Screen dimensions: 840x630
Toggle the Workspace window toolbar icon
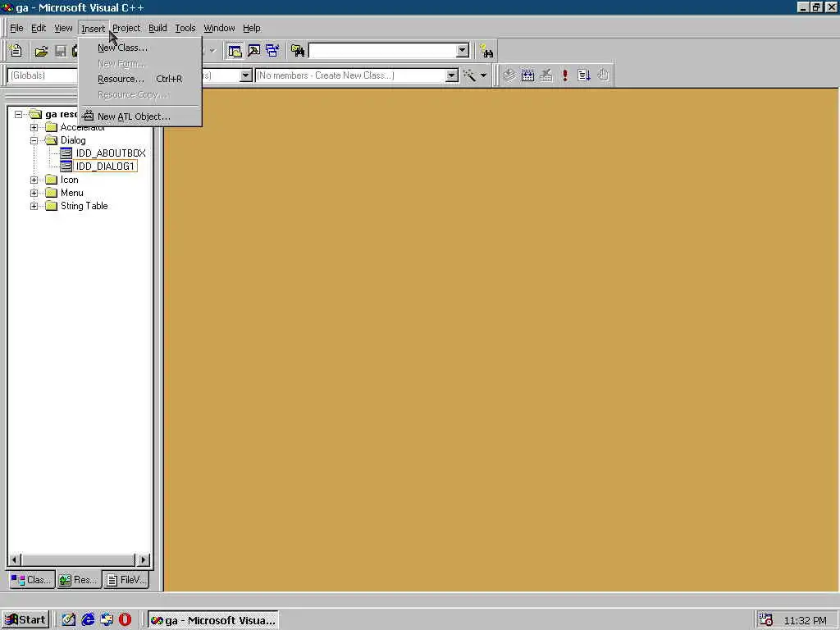point(235,51)
